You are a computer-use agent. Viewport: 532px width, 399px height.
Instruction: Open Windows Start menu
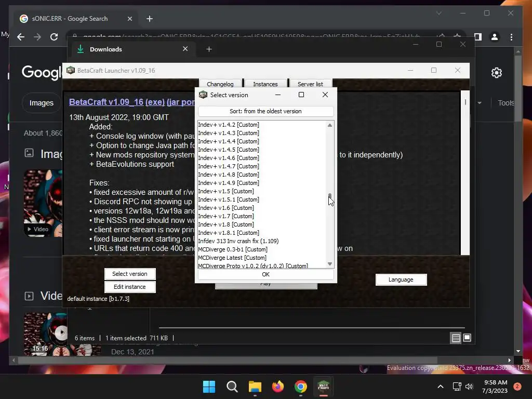tap(209, 387)
